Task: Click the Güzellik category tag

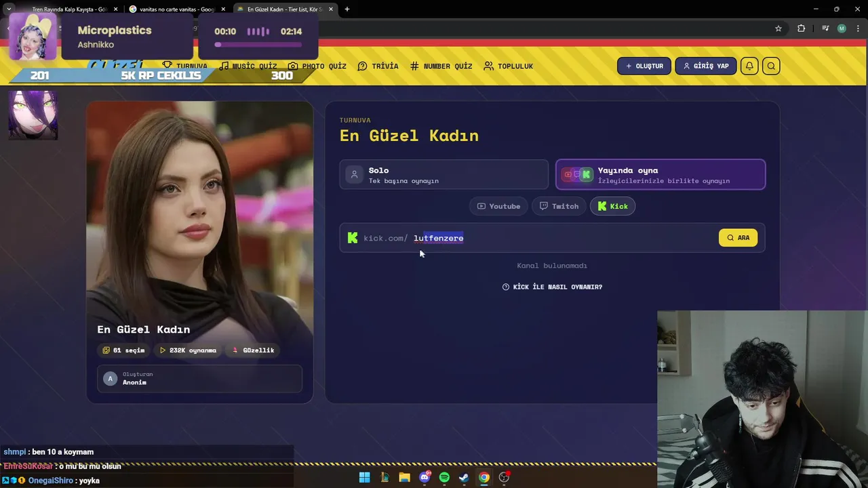Action: point(253,350)
